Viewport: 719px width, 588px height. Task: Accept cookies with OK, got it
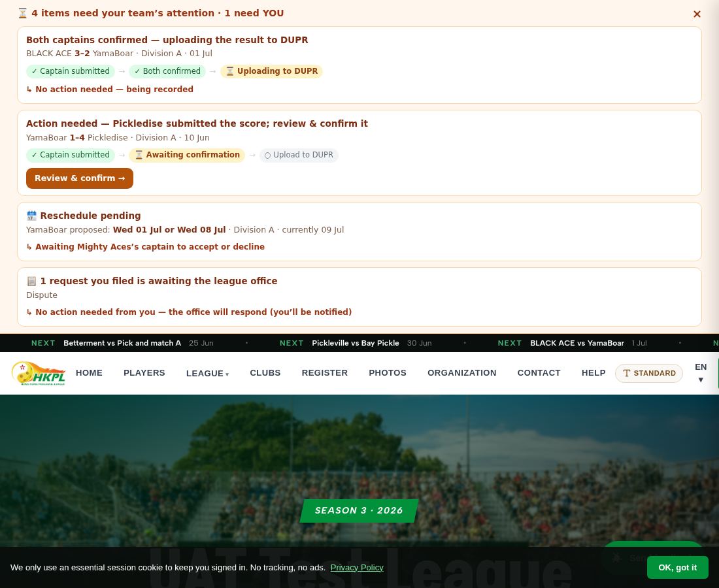(677, 567)
